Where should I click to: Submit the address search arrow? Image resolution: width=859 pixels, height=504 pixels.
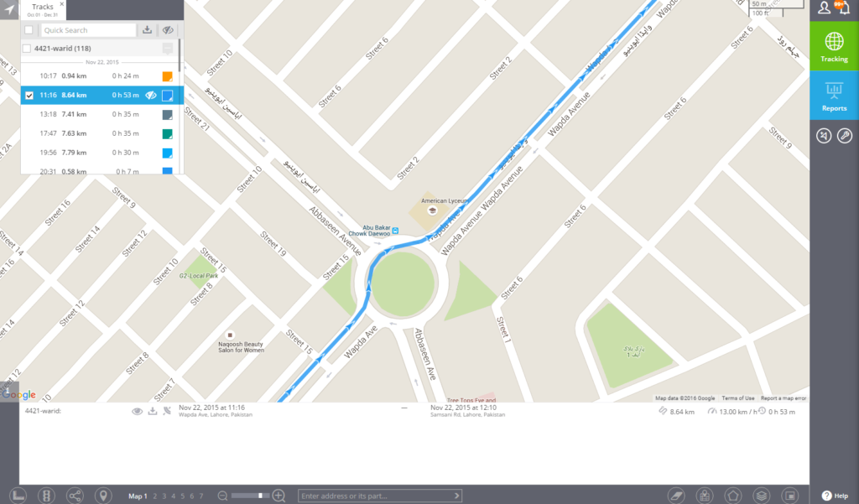click(x=456, y=496)
